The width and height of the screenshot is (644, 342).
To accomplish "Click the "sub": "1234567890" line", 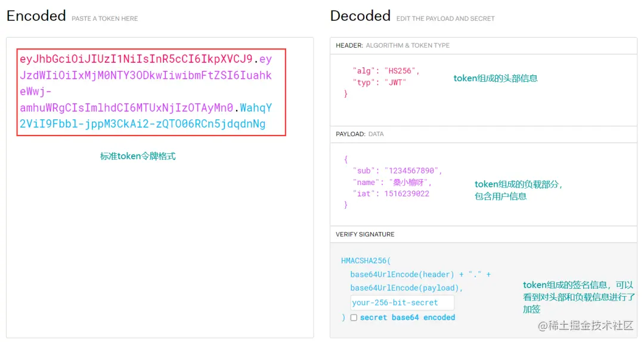I will [x=397, y=171].
